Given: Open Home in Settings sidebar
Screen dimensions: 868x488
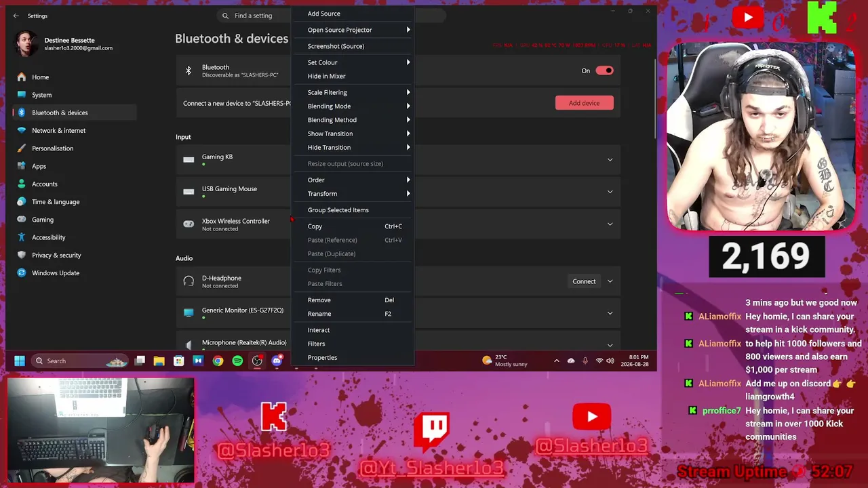Looking at the screenshot, I should [x=75, y=77].
